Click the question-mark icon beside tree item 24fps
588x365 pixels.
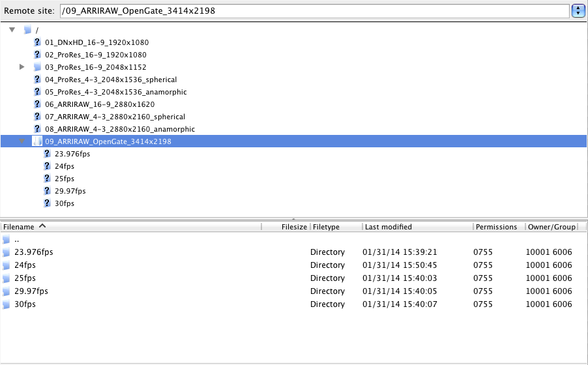(x=46, y=166)
